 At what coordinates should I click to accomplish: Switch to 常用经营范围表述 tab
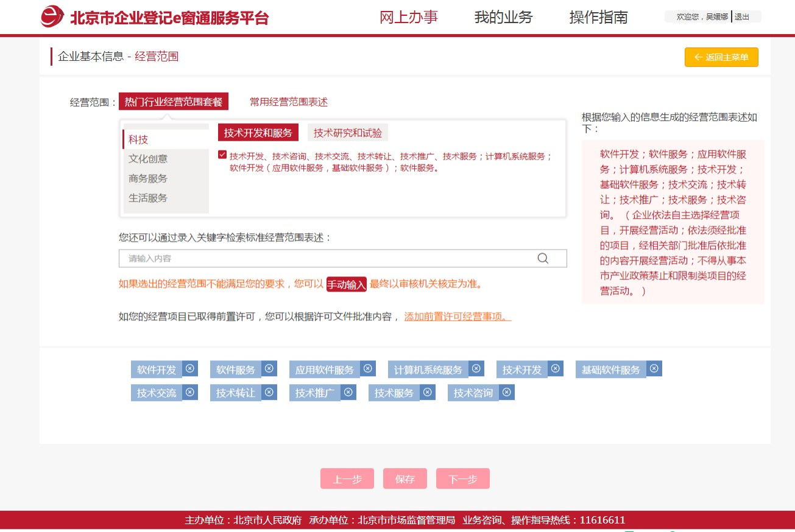point(288,102)
